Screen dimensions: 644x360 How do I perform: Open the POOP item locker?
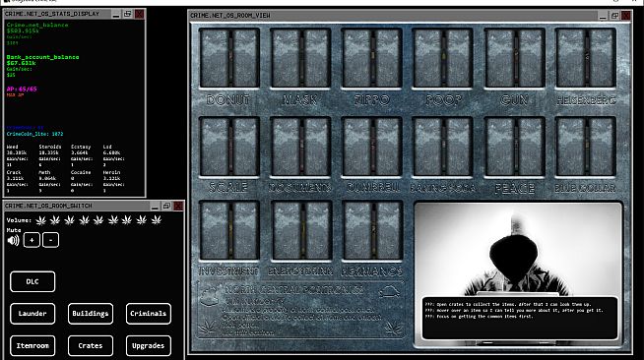pos(442,58)
